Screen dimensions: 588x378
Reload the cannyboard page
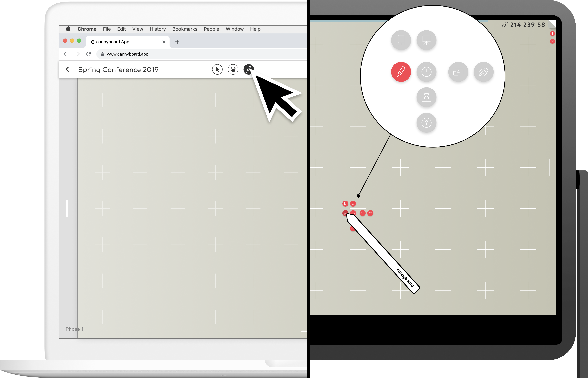[89, 54]
